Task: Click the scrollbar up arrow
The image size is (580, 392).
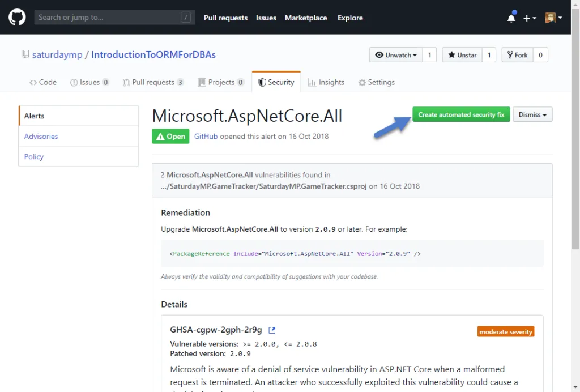Action: point(575,4)
